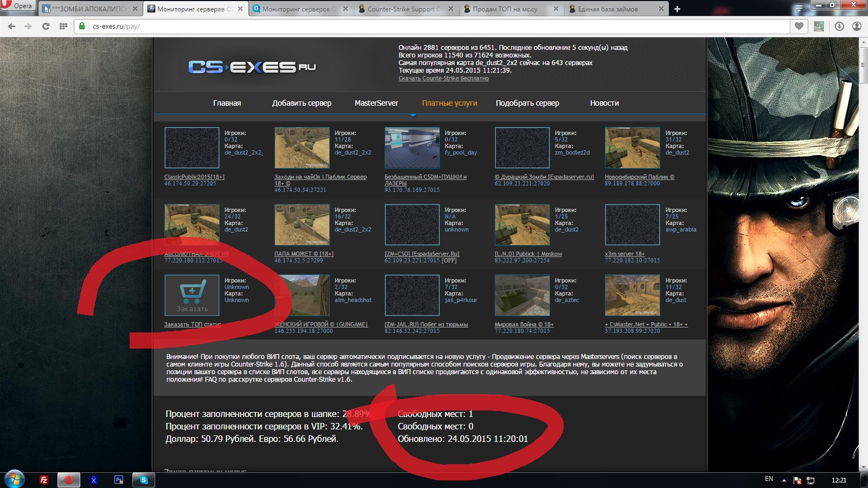
Task: Add page to bookmarks with heart icon
Action: (x=799, y=26)
